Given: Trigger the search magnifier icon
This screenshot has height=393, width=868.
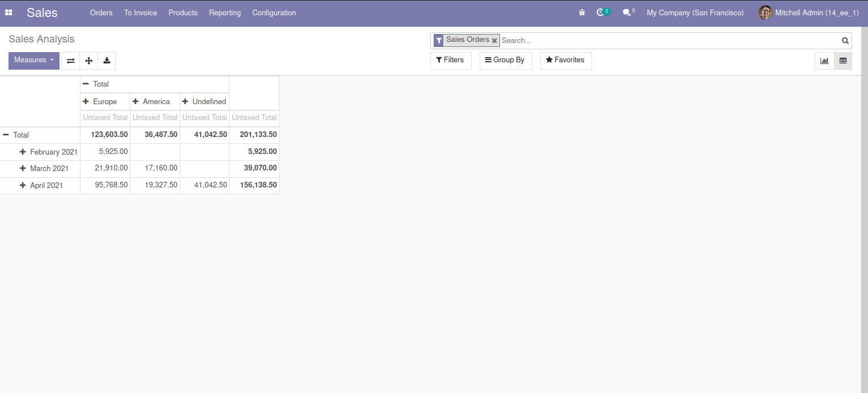Looking at the screenshot, I should [x=845, y=40].
